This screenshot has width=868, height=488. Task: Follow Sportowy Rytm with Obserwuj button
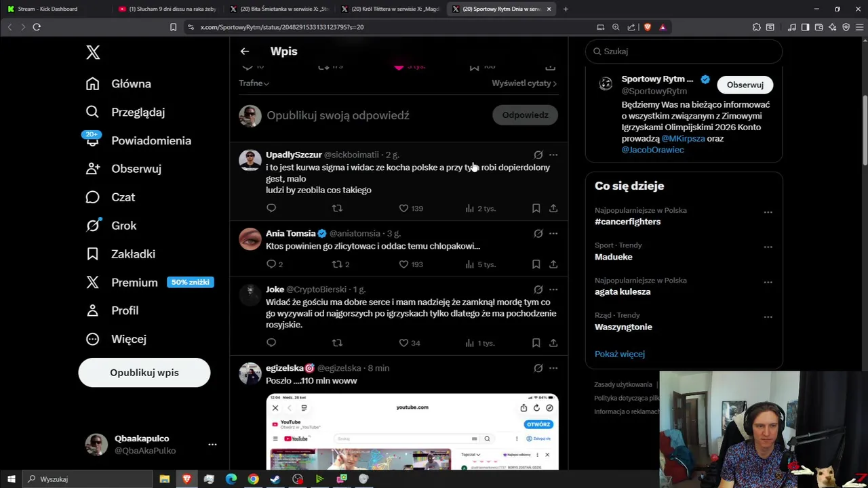pyautogui.click(x=745, y=85)
